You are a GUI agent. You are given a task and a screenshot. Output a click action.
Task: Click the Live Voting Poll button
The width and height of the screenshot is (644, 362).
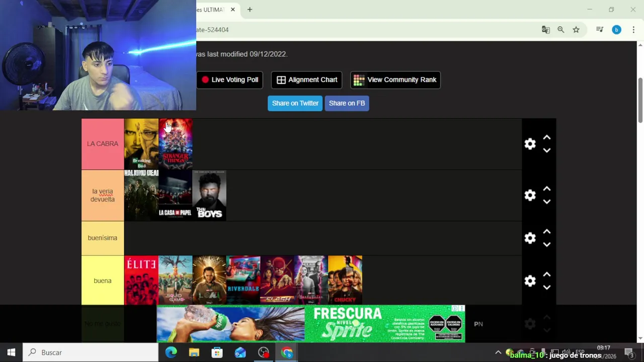click(230, 79)
